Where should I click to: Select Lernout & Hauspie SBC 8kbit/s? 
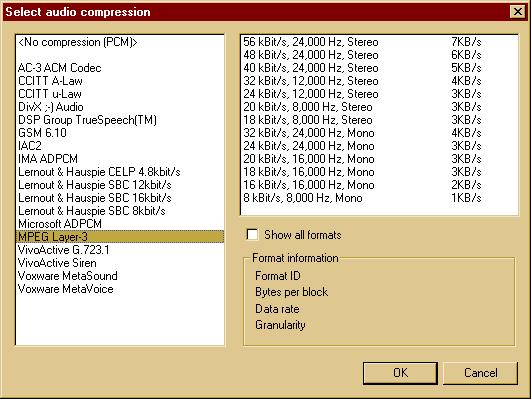coord(120,211)
